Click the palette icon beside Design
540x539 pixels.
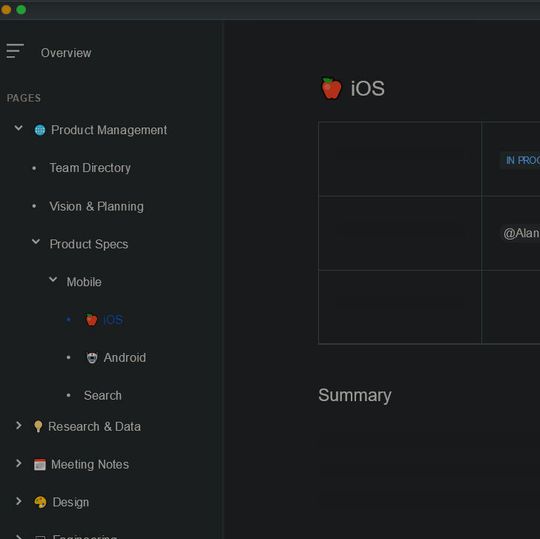point(40,502)
